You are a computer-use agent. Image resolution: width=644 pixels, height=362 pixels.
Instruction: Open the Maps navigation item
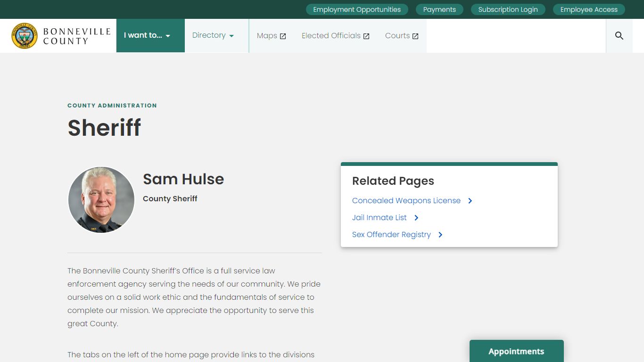click(x=267, y=36)
